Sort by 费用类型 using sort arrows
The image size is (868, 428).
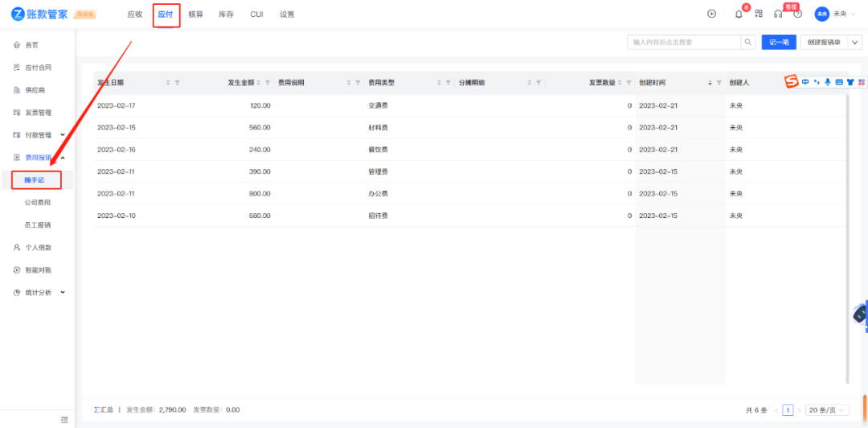(x=439, y=83)
